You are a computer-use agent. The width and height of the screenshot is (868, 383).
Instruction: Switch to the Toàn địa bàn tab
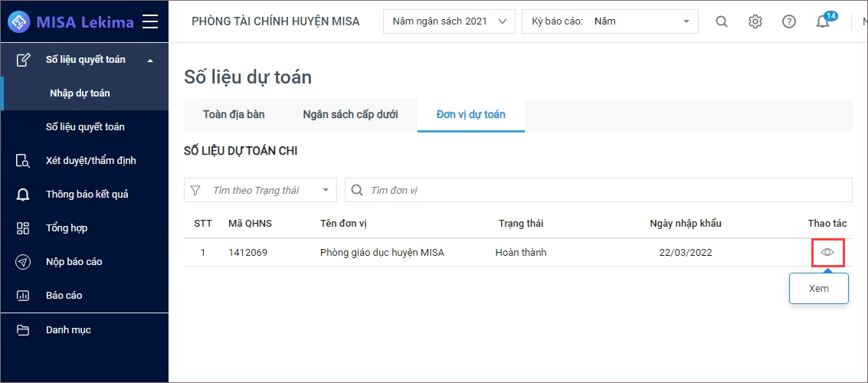[234, 115]
